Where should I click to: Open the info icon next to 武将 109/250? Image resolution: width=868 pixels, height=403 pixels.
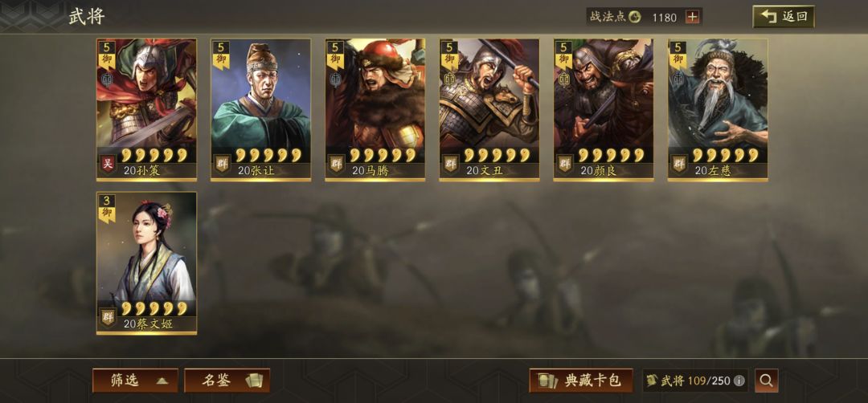coord(739,381)
